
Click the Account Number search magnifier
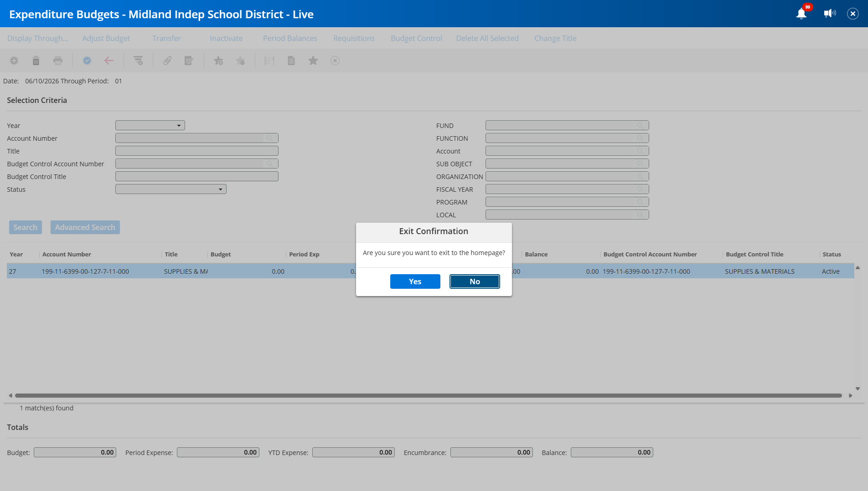[270, 138]
